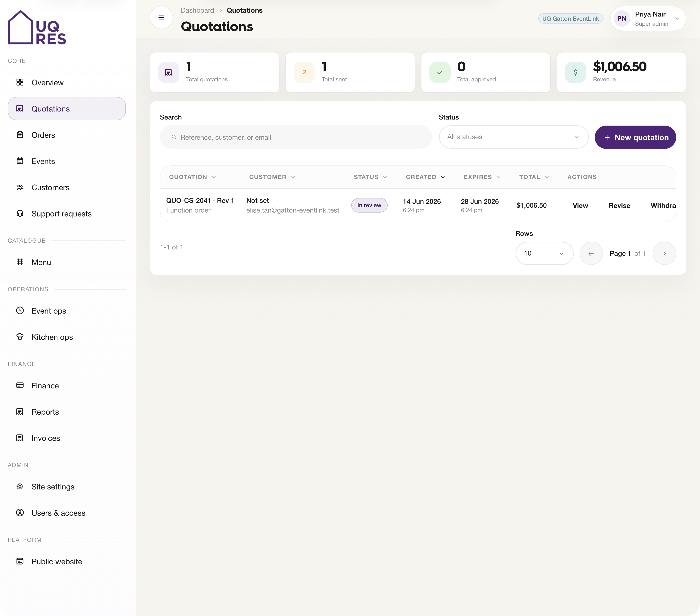Image resolution: width=700 pixels, height=616 pixels.
Task: Click the 1-1 of 1 results count
Action: [171, 247]
